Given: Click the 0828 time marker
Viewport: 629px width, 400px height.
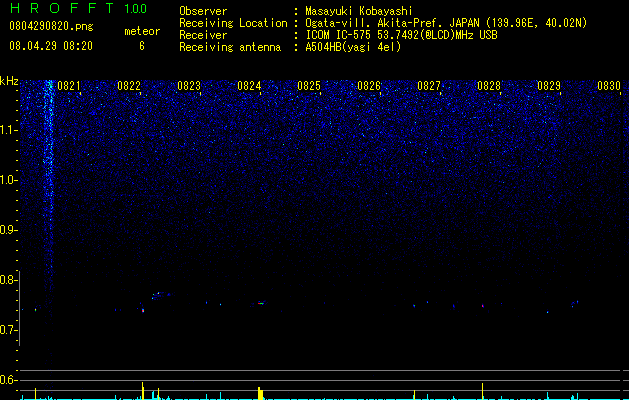Looking at the screenshot, I should [489, 86].
